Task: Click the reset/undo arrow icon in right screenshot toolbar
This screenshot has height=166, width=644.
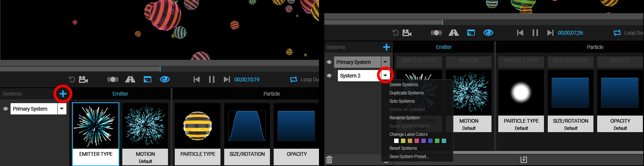Action: pyautogui.click(x=395, y=33)
